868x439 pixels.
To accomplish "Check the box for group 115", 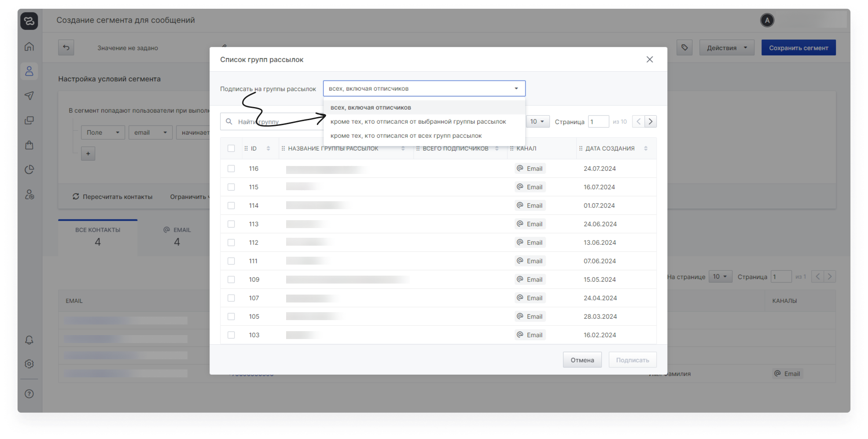I will point(231,187).
